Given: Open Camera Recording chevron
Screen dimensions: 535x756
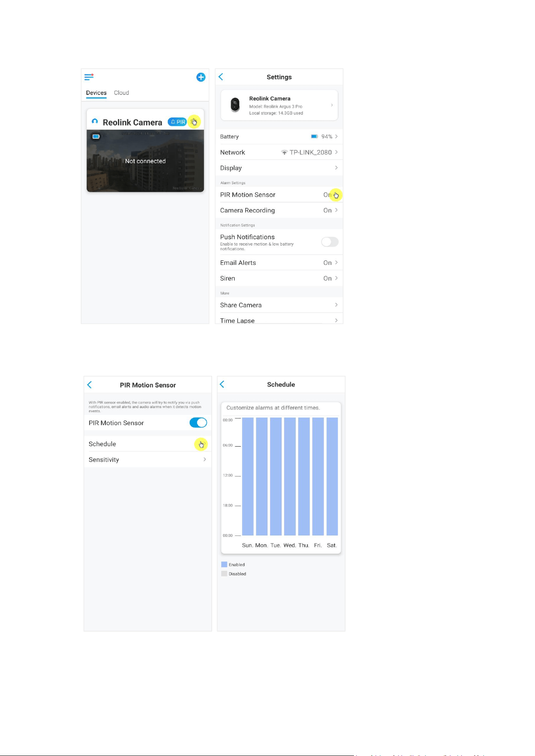Looking at the screenshot, I should tap(336, 210).
